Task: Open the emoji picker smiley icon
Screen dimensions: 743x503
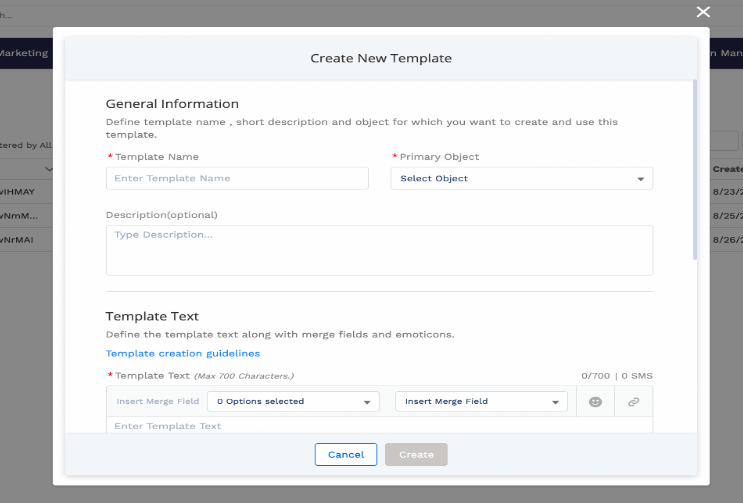Action: click(x=595, y=402)
